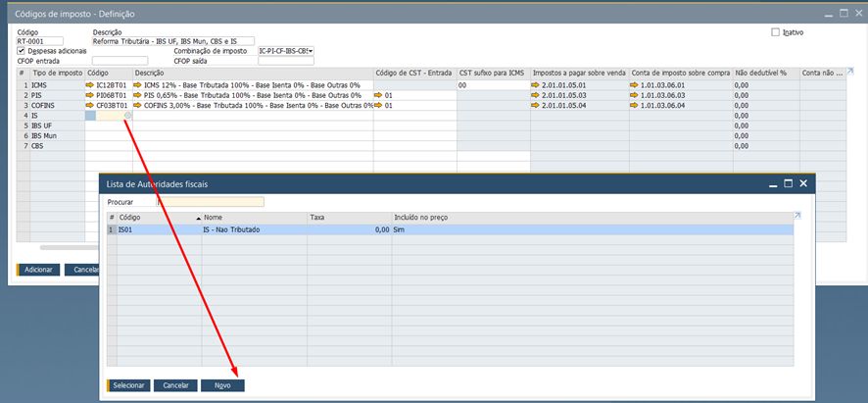Click the PIS code link arrow
The width and height of the screenshot is (868, 403).
coord(90,95)
